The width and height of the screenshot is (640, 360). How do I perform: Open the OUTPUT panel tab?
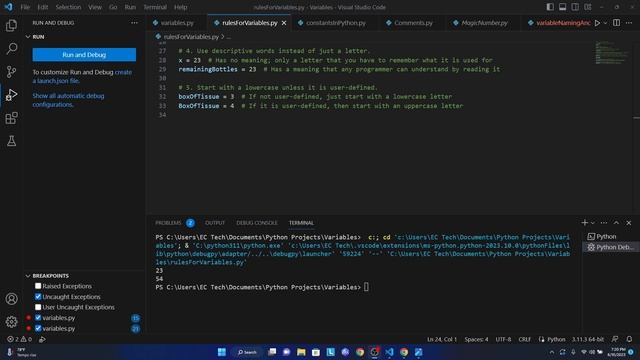215,222
